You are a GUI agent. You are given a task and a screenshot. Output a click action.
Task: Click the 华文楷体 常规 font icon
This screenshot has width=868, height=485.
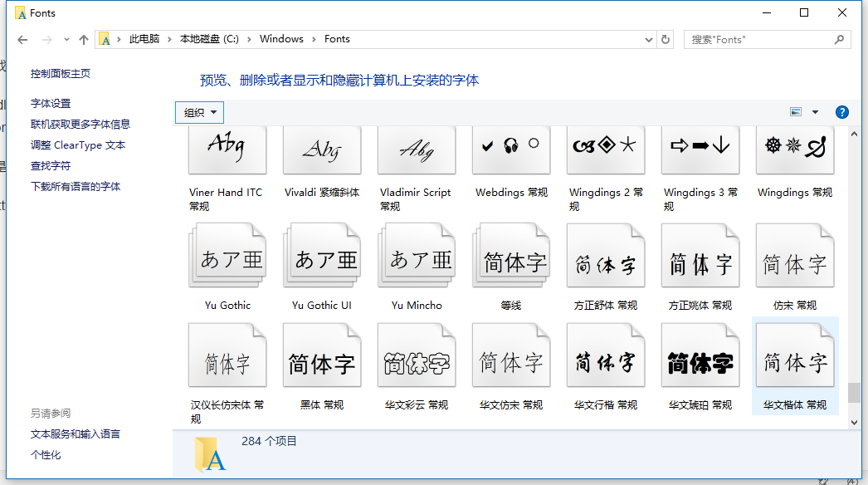pyautogui.click(x=795, y=355)
